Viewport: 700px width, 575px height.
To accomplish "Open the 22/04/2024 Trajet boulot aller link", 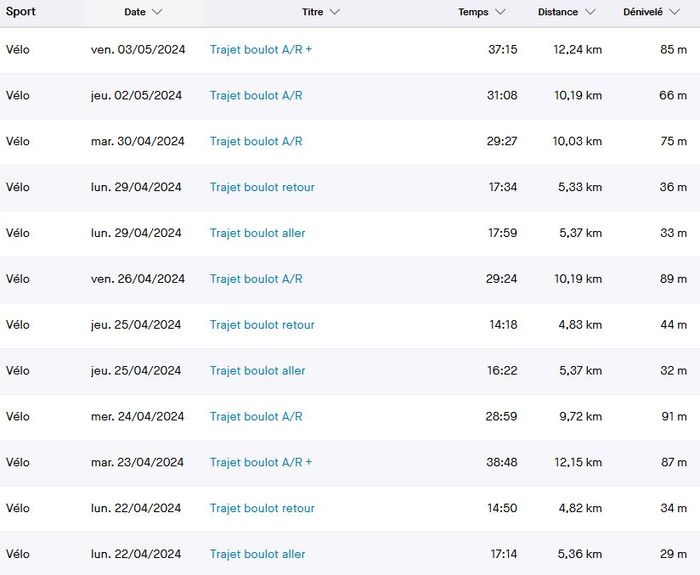I will pyautogui.click(x=258, y=555).
